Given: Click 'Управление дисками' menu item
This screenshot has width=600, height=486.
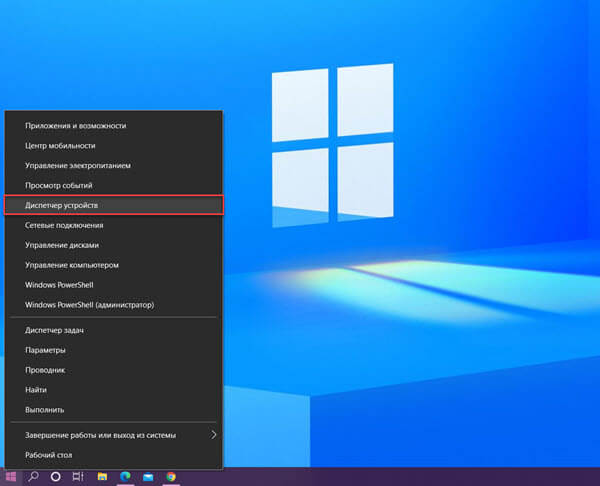Looking at the screenshot, I should [75, 245].
